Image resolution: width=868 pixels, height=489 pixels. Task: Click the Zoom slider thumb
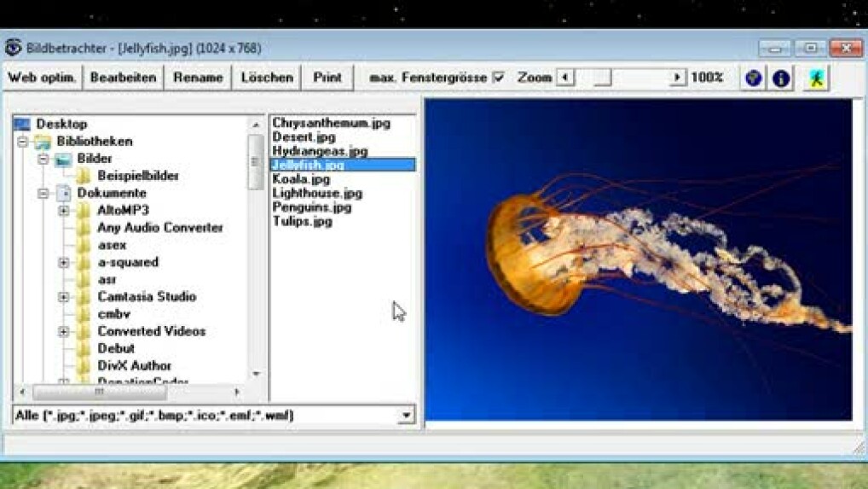[602, 78]
